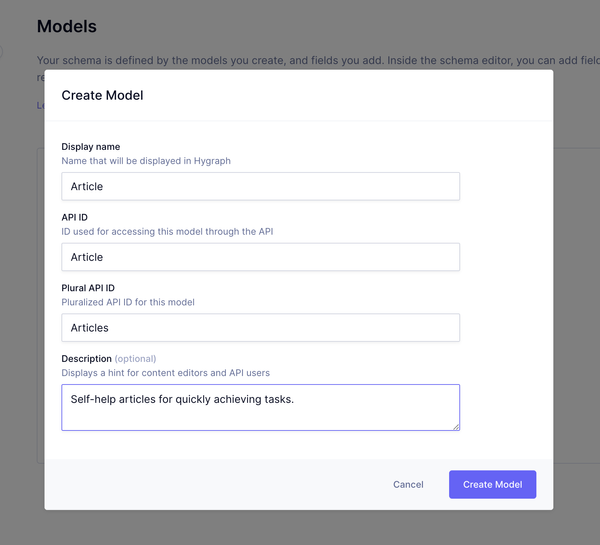Click the Plural API ID field containing Articles

261,328
